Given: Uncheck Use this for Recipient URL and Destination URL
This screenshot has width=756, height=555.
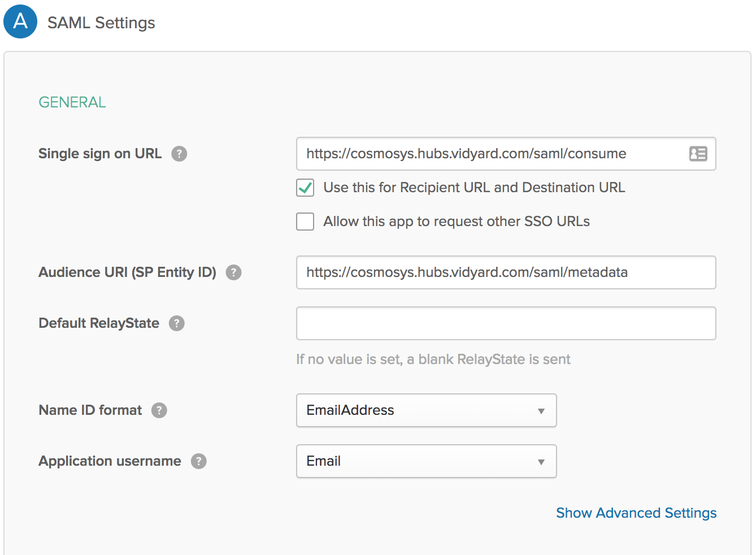Looking at the screenshot, I should point(305,188).
